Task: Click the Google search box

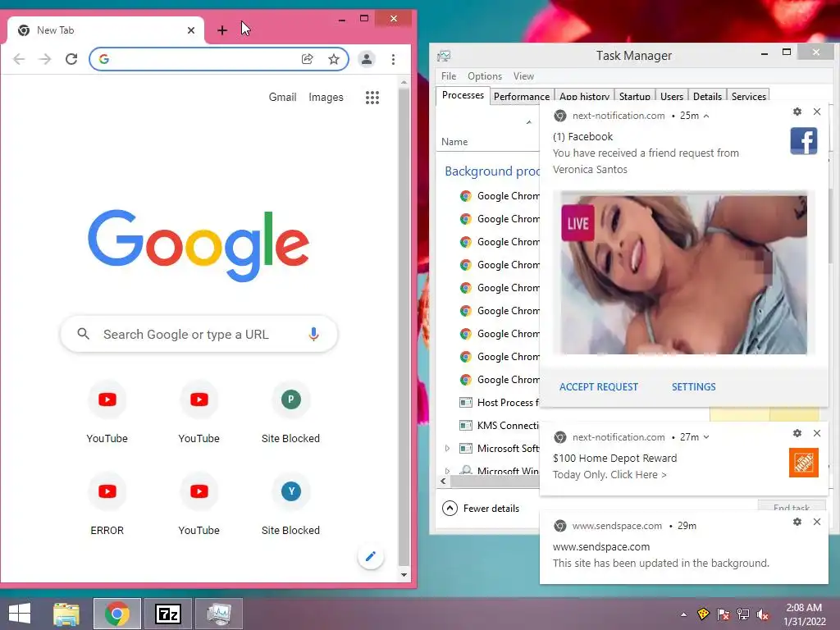Action: click(199, 335)
